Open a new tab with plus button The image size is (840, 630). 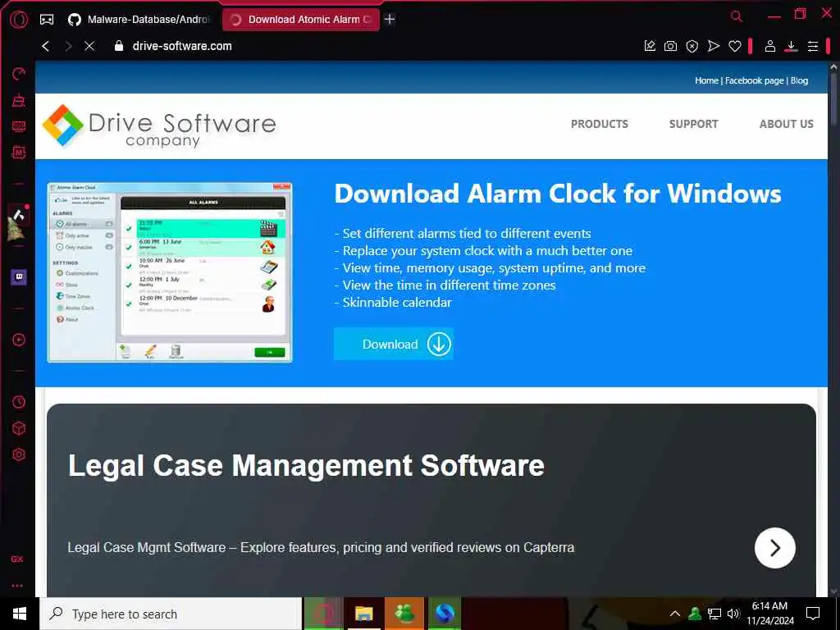tap(390, 20)
